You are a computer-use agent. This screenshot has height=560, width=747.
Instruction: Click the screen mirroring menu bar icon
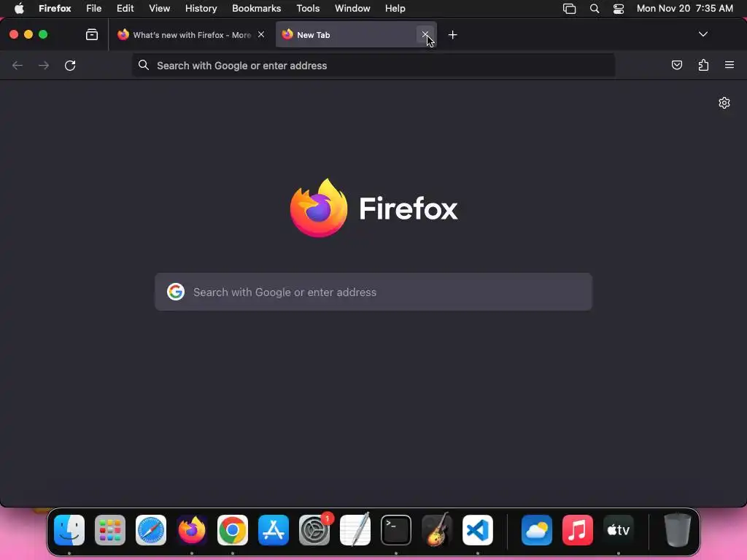coord(569,9)
